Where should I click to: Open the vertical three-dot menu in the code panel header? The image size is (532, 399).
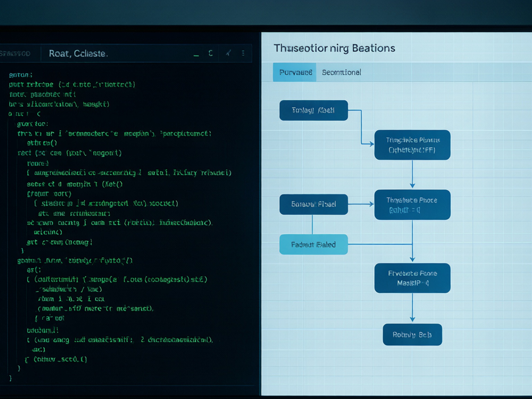(243, 53)
